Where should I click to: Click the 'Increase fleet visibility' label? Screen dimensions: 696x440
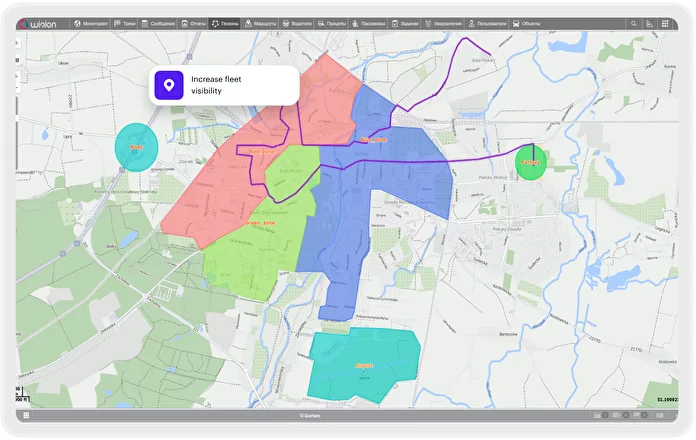tap(220, 85)
